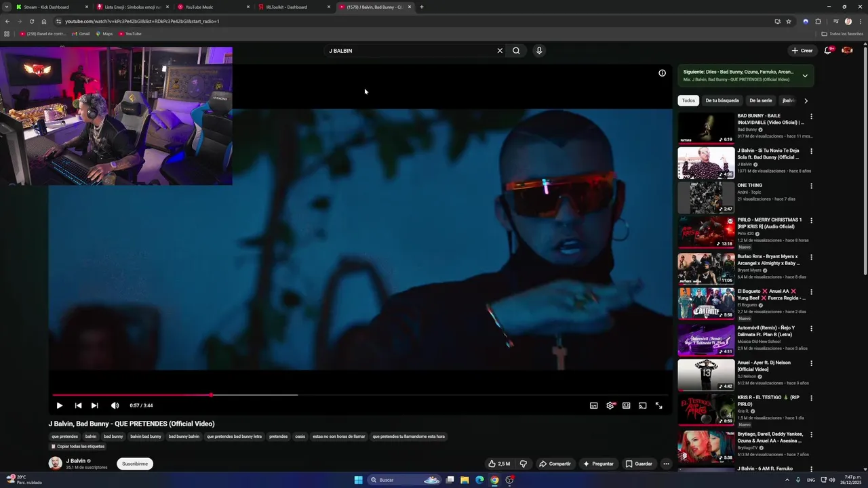Save video with Guardar button
Screen dimensions: 868x488
tap(639, 464)
